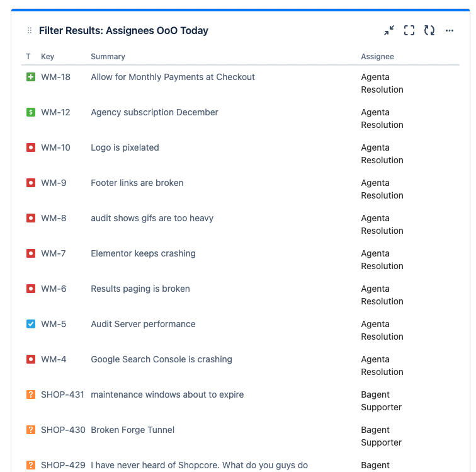Viewport: 476px width, 472px height.
Task: Sort by the T column header
Action: [x=28, y=57]
